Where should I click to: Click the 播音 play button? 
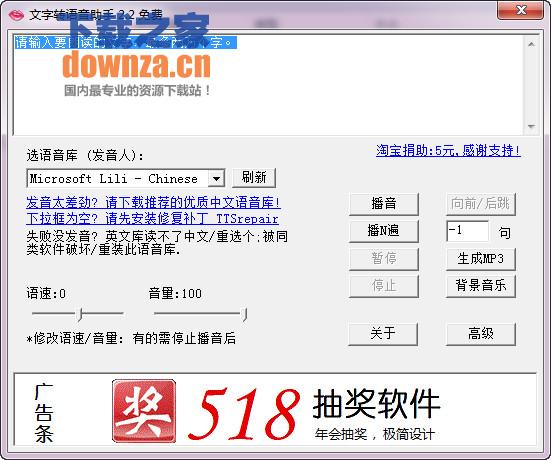[384, 204]
